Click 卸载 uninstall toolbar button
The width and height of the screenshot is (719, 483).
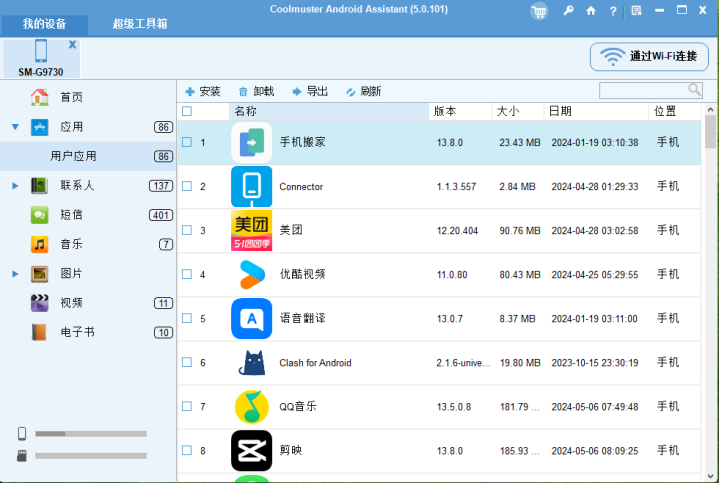[256, 91]
